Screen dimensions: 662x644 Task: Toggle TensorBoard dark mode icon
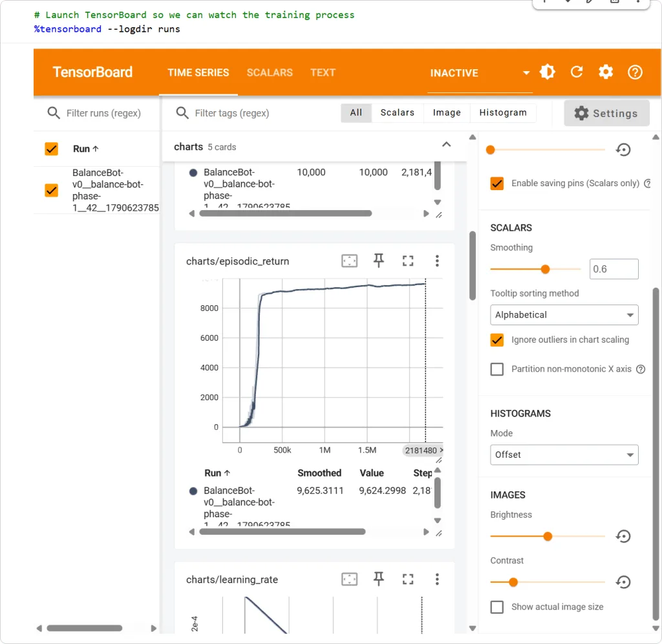547,72
